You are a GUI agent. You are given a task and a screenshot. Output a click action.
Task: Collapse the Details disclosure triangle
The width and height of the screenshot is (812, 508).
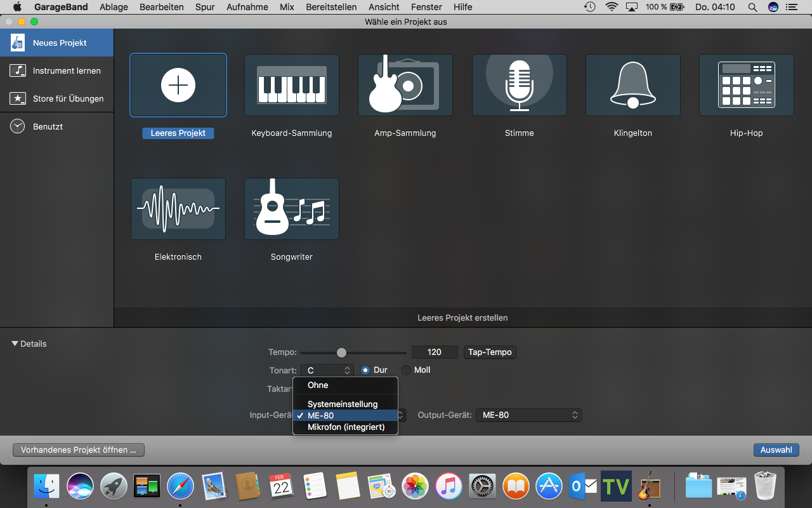point(15,344)
